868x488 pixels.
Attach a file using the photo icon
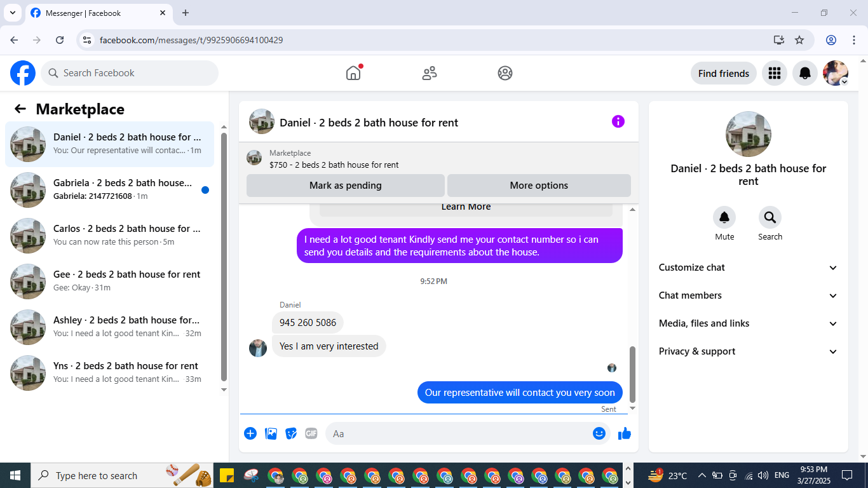click(271, 433)
